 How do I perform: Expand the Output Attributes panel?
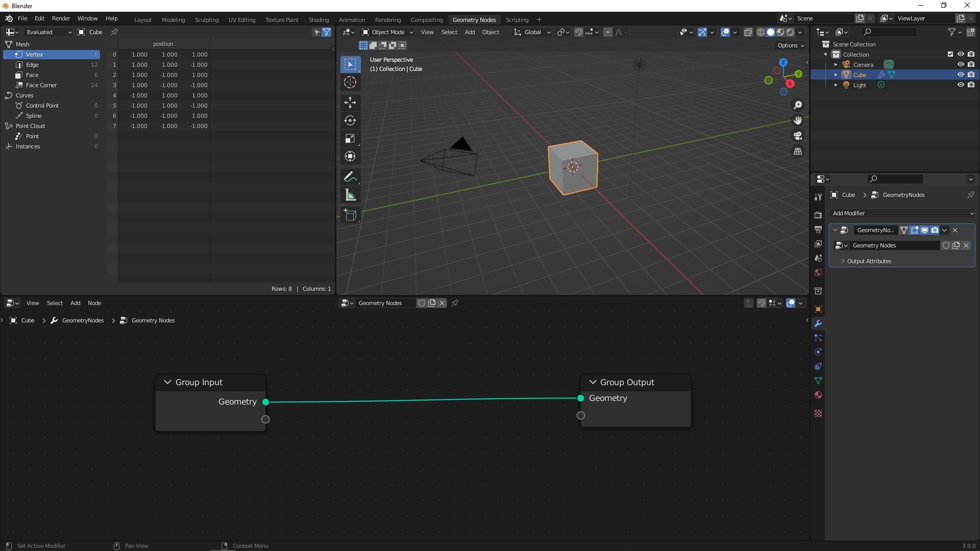click(869, 261)
